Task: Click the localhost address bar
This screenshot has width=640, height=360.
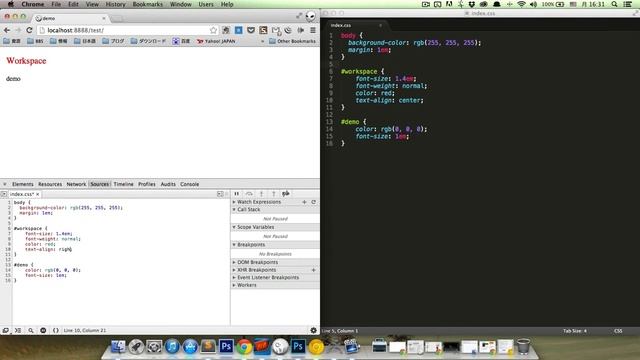Action: click(x=127, y=30)
